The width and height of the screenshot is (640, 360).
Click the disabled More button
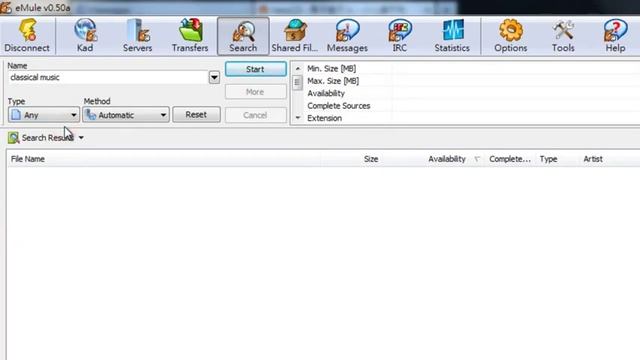click(256, 92)
